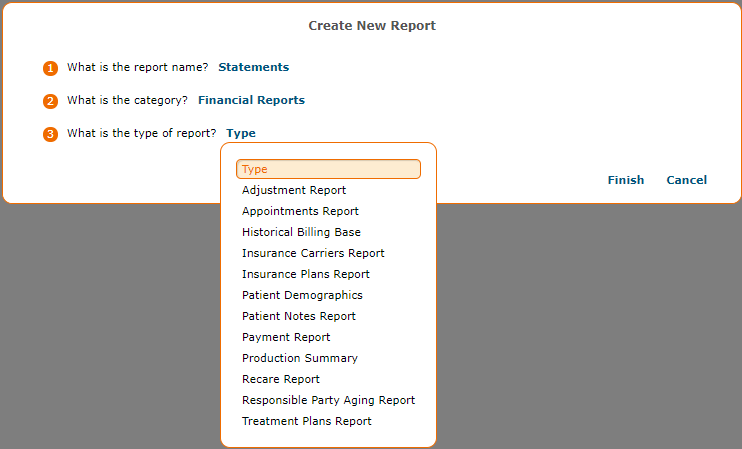
Task: Select the highlighted Type placeholder option
Action: tap(328, 169)
